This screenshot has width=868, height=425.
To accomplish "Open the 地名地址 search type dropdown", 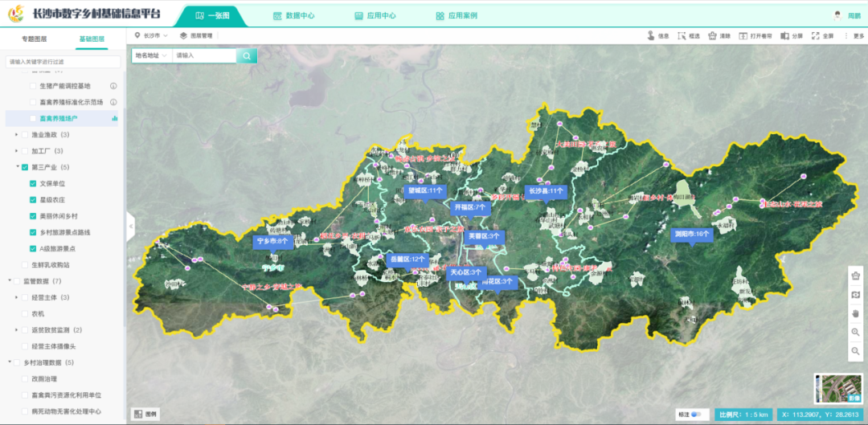I will (152, 55).
